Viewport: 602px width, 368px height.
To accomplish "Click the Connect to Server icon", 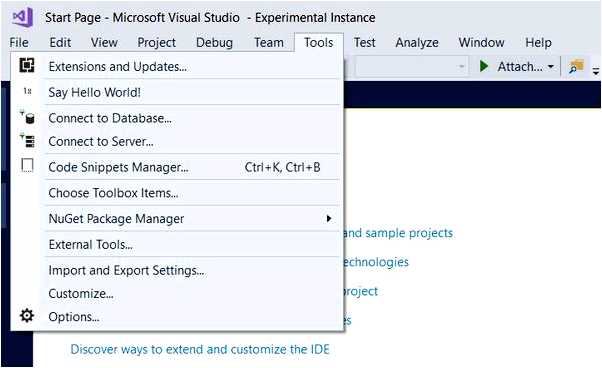I will pos(28,140).
